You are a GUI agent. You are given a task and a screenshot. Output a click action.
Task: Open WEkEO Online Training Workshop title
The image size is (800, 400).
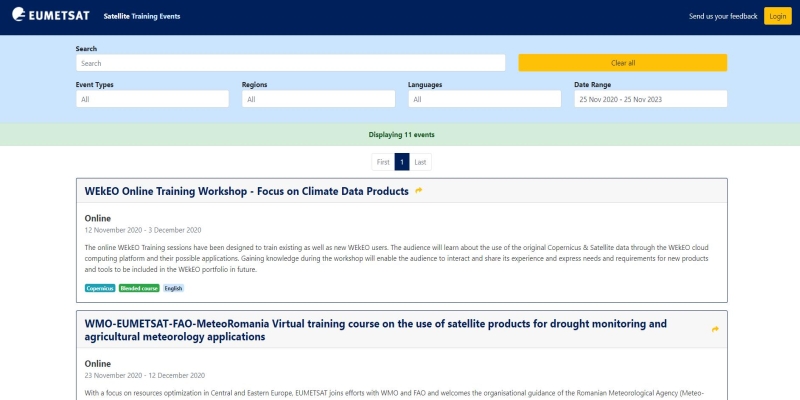pyautogui.click(x=247, y=191)
